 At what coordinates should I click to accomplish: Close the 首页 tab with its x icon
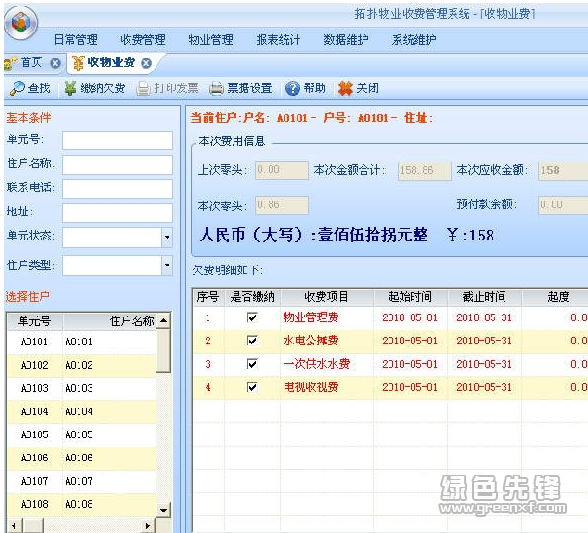(x=56, y=63)
